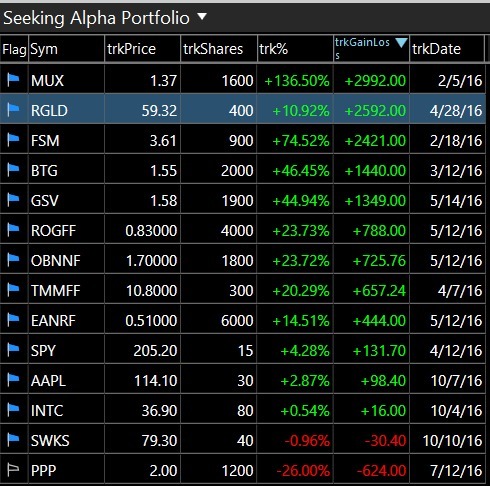Select the RGLD symbol cell

(x=66, y=110)
